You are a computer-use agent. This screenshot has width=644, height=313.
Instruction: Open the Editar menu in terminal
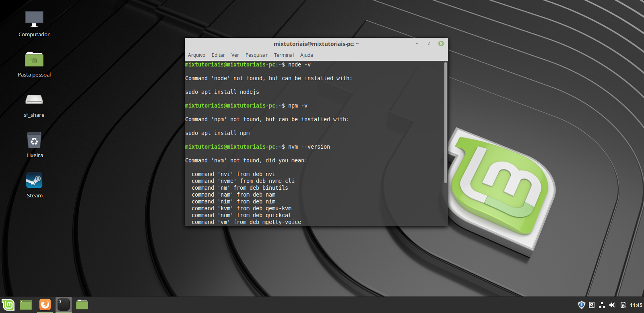tap(218, 55)
